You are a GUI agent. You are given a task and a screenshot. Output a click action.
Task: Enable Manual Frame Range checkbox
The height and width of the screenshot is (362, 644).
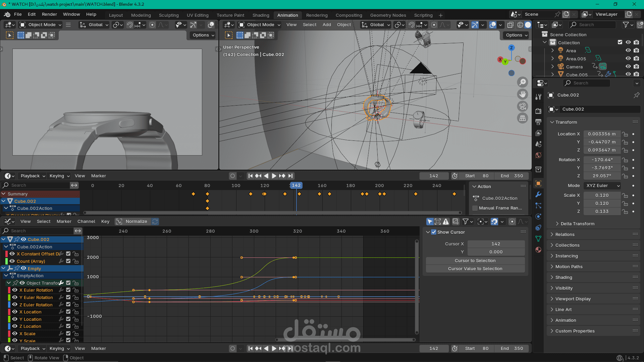[475, 208]
